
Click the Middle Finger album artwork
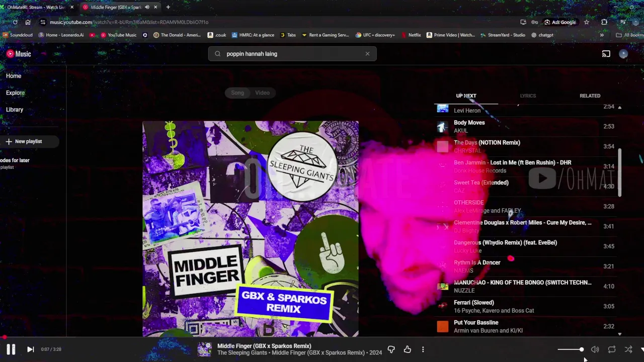[251, 229]
